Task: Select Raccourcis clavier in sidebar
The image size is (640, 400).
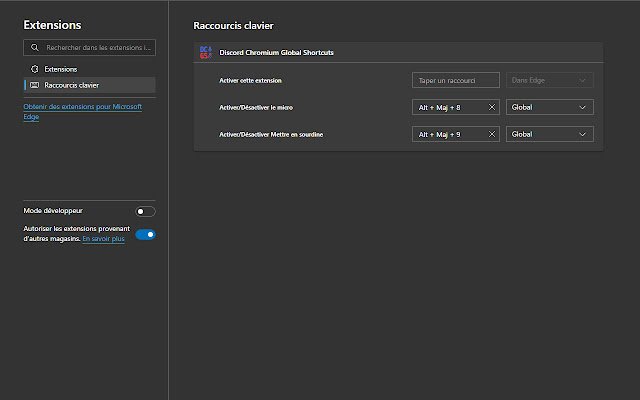Action: pyautogui.click(x=89, y=85)
